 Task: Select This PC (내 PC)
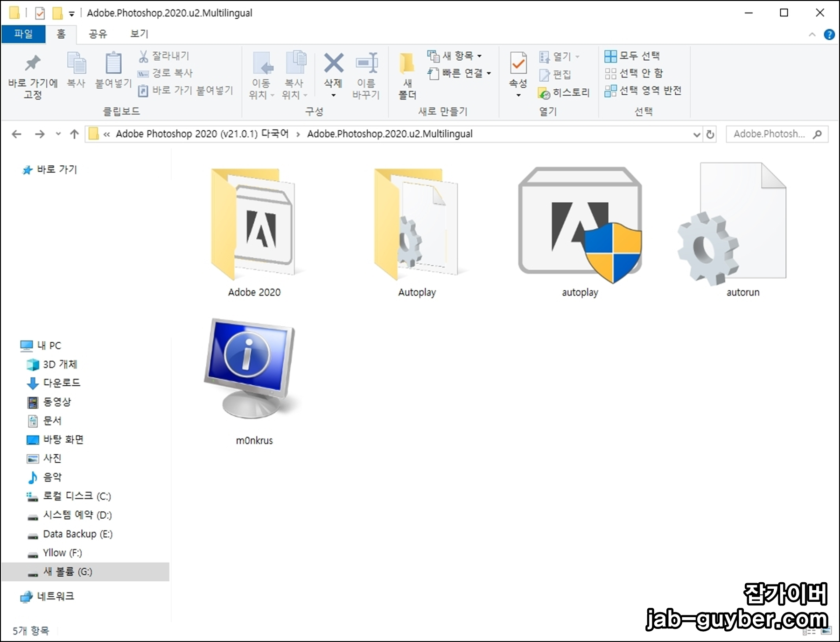(x=41, y=346)
